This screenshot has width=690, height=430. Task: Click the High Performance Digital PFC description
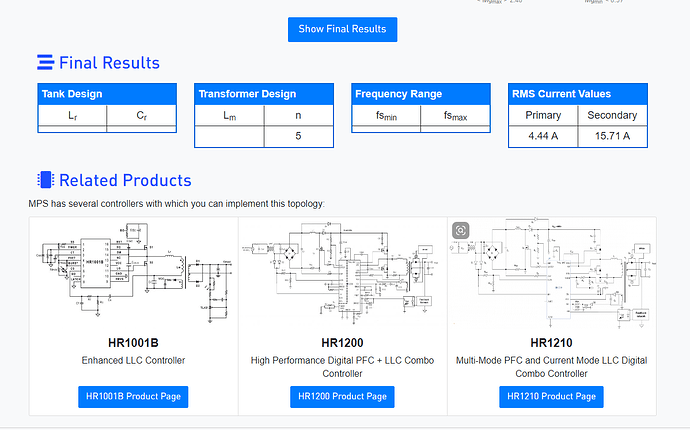point(342,367)
